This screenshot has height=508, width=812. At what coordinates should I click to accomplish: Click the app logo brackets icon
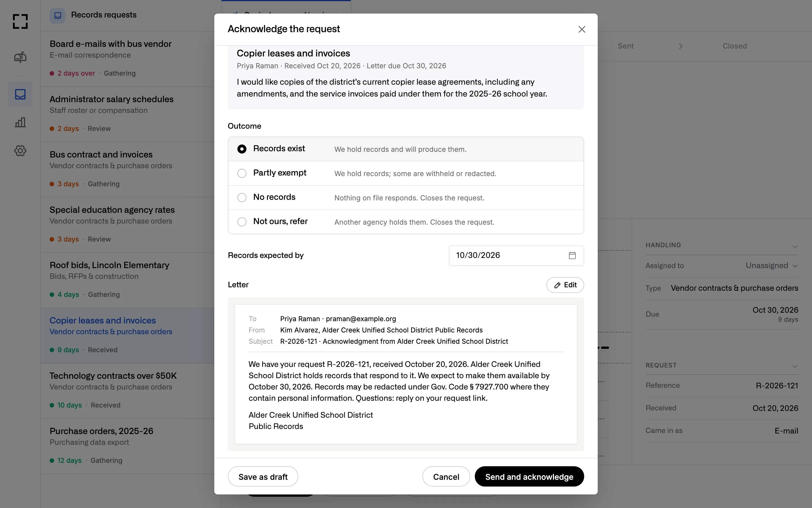click(x=20, y=21)
